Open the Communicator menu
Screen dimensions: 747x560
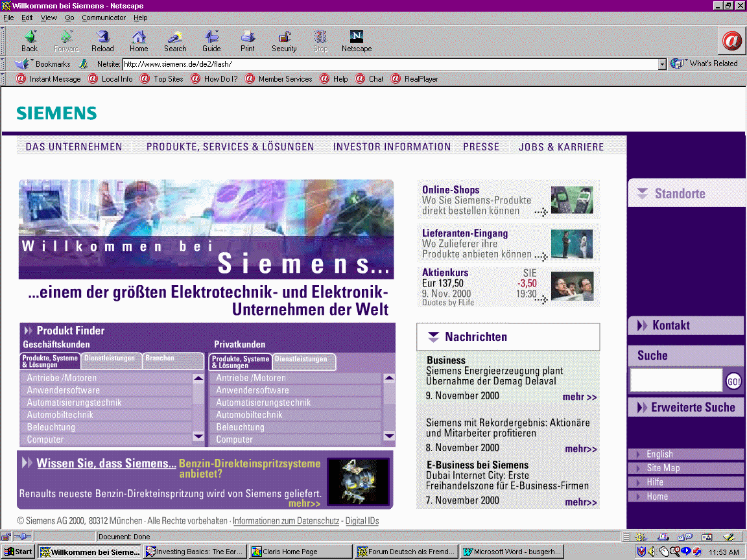pyautogui.click(x=104, y=17)
